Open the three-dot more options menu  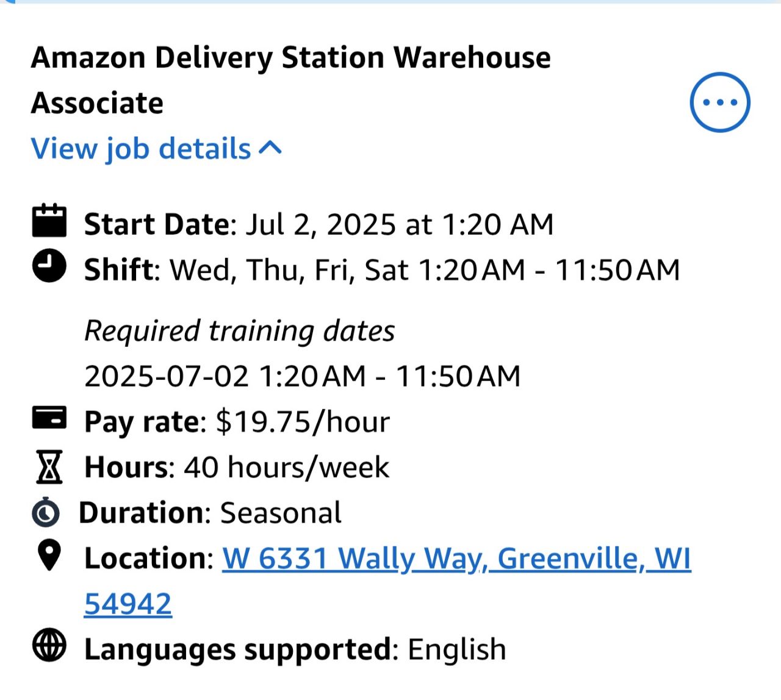719,102
